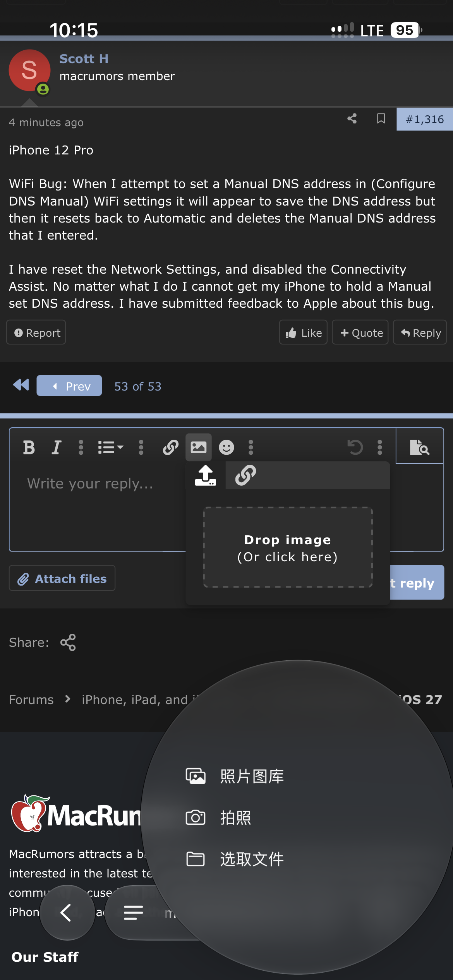Screen dimensions: 453x980
Task: Click the 4 minutes ago timestamp
Action: tap(46, 122)
